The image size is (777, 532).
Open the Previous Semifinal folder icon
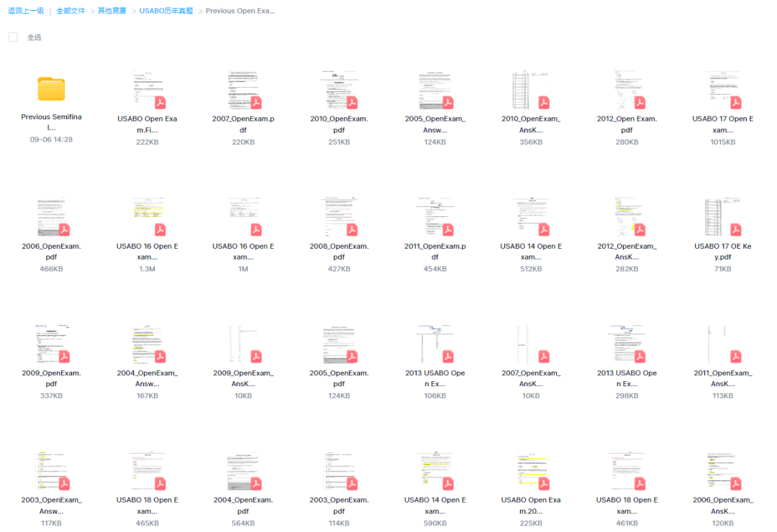point(51,89)
